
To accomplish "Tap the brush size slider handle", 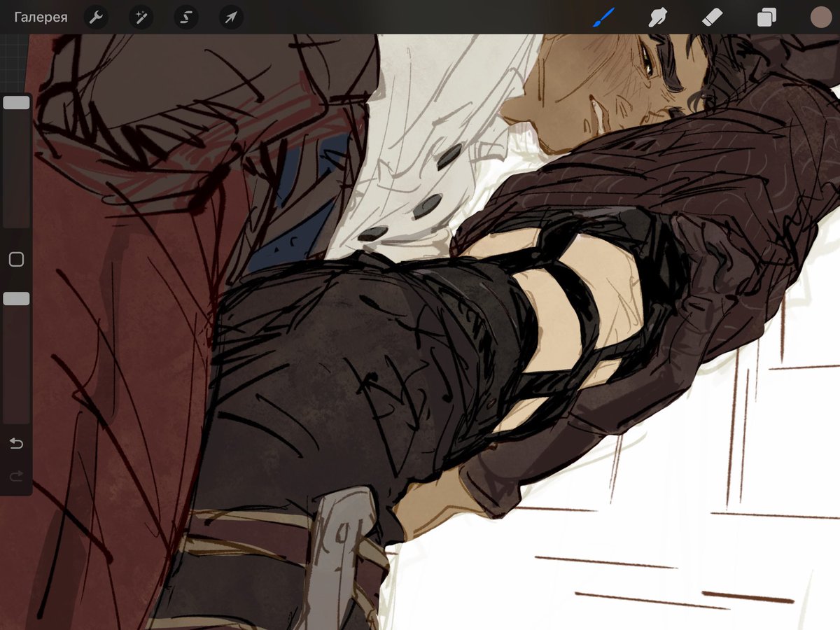I will click(x=16, y=103).
